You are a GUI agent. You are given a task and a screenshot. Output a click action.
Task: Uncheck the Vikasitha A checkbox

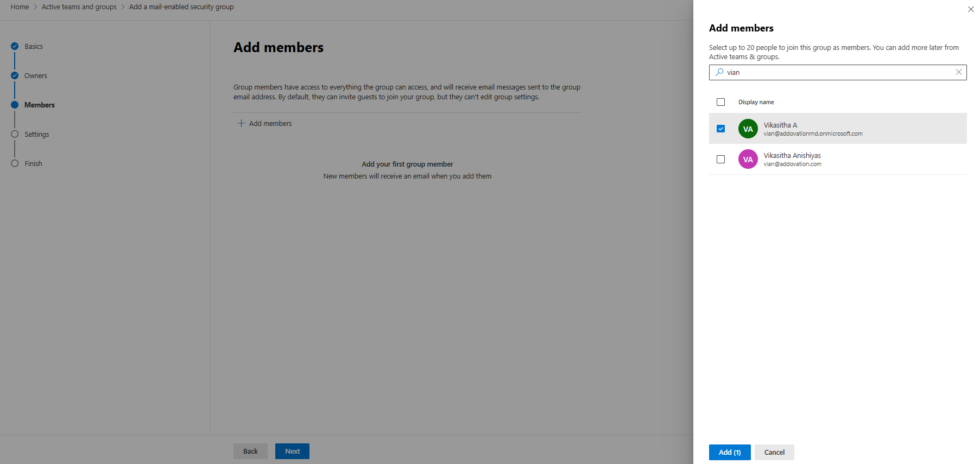(x=720, y=129)
